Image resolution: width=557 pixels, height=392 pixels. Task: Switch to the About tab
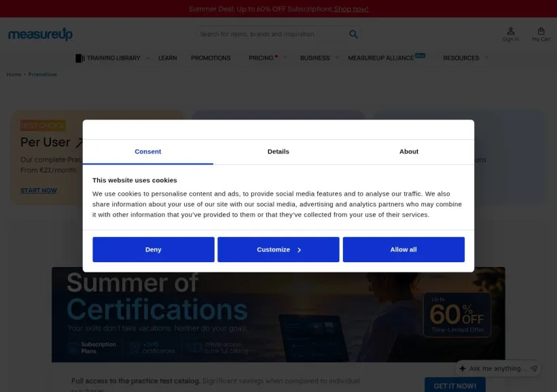[408, 152]
